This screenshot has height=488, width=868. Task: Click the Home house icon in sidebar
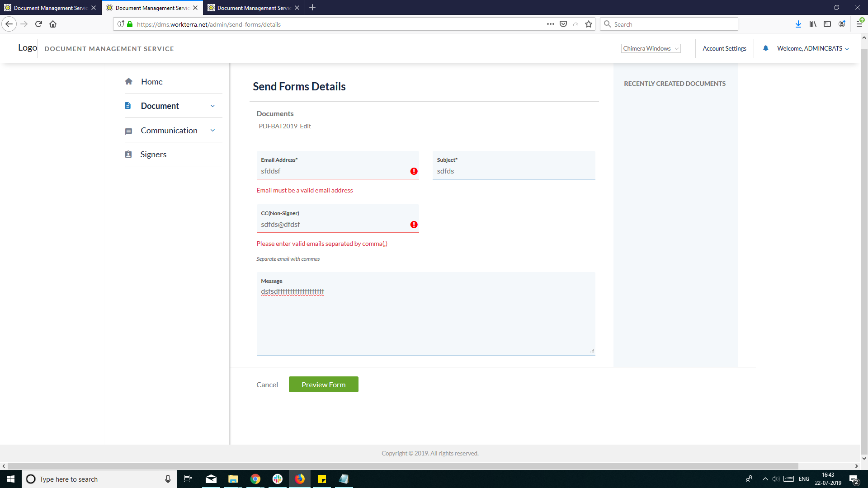point(129,81)
